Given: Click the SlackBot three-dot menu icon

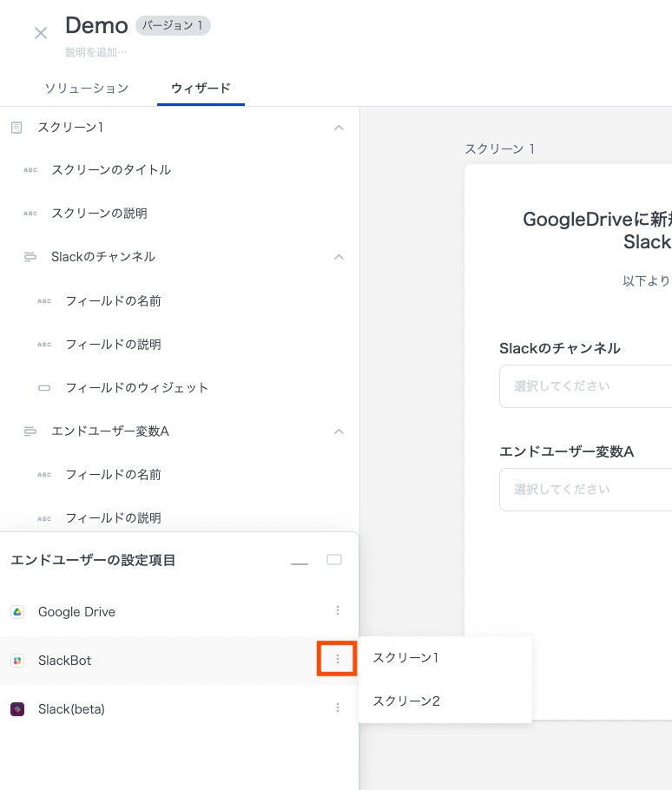Looking at the screenshot, I should tap(338, 661).
